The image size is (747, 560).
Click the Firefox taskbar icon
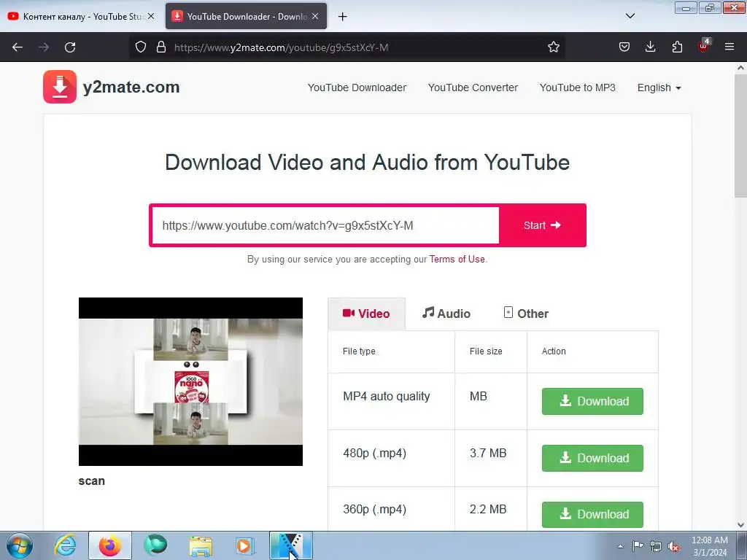[x=110, y=545]
